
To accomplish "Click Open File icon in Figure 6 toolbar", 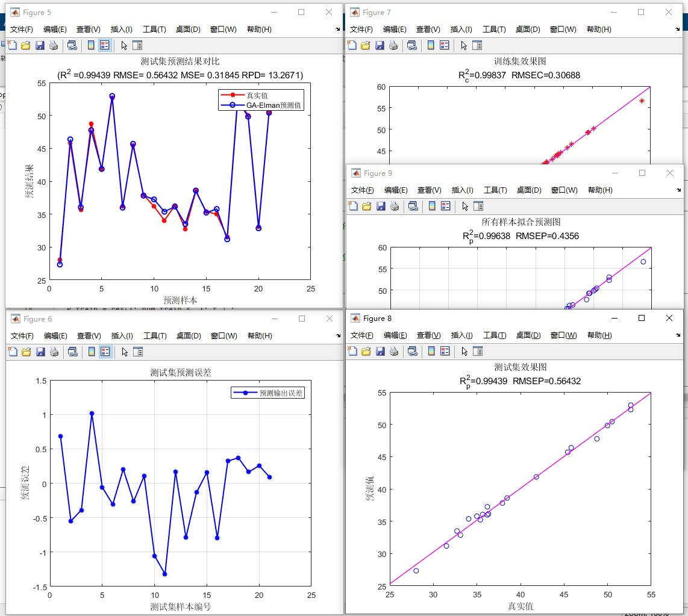I will tap(27, 352).
